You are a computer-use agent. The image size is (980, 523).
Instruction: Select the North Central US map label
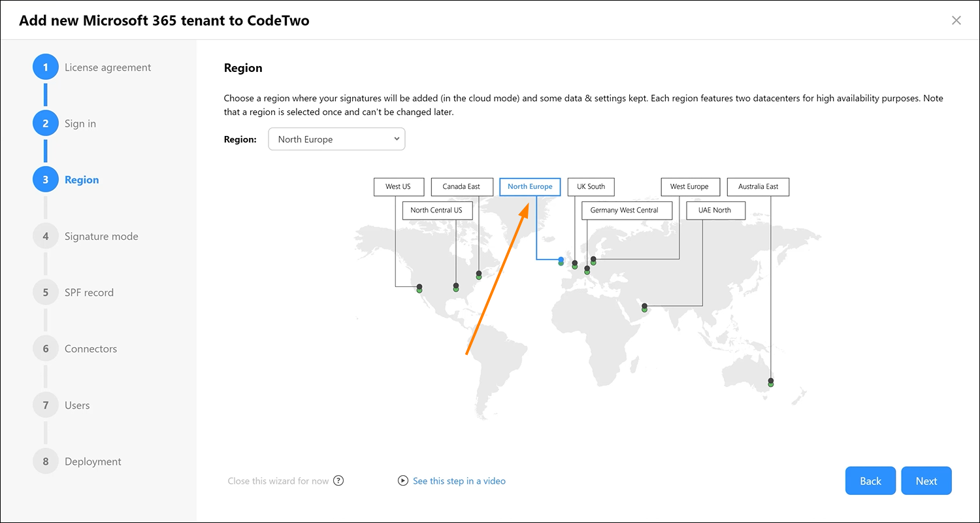(x=436, y=210)
